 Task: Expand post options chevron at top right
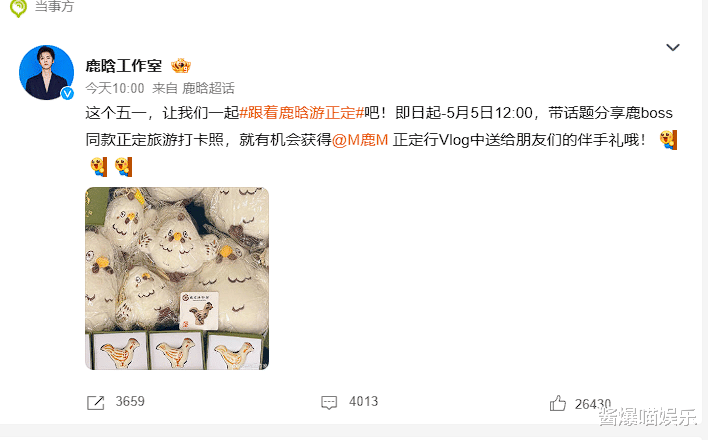coord(673,47)
